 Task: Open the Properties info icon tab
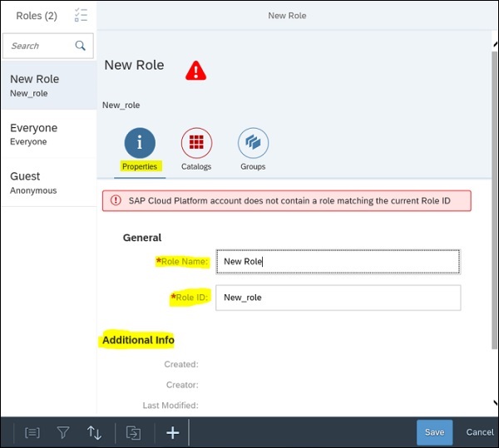point(140,144)
